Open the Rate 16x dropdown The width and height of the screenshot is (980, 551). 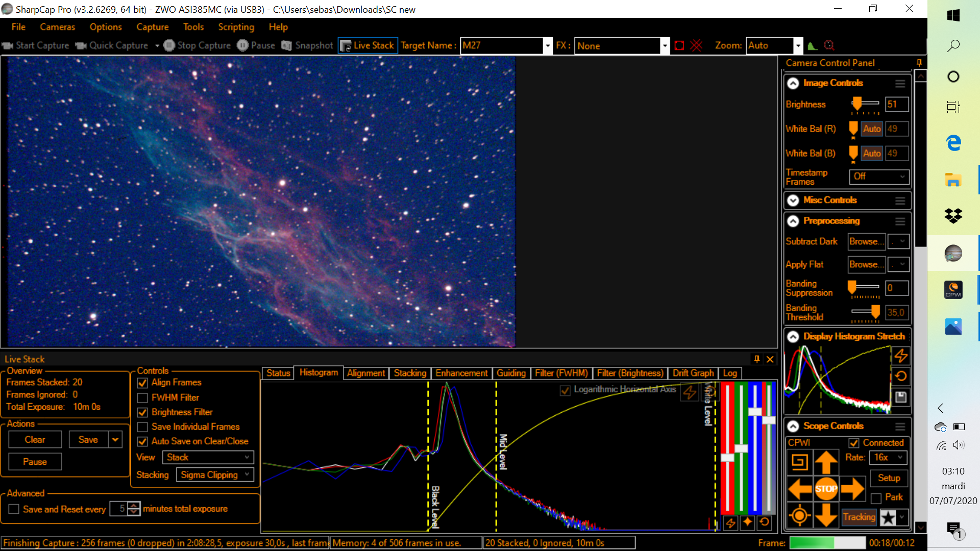coord(889,458)
